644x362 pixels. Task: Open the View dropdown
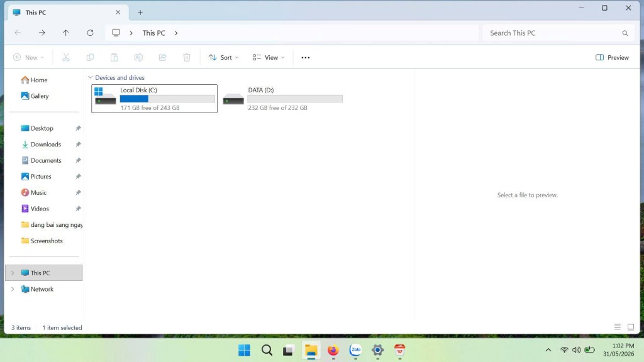point(268,57)
